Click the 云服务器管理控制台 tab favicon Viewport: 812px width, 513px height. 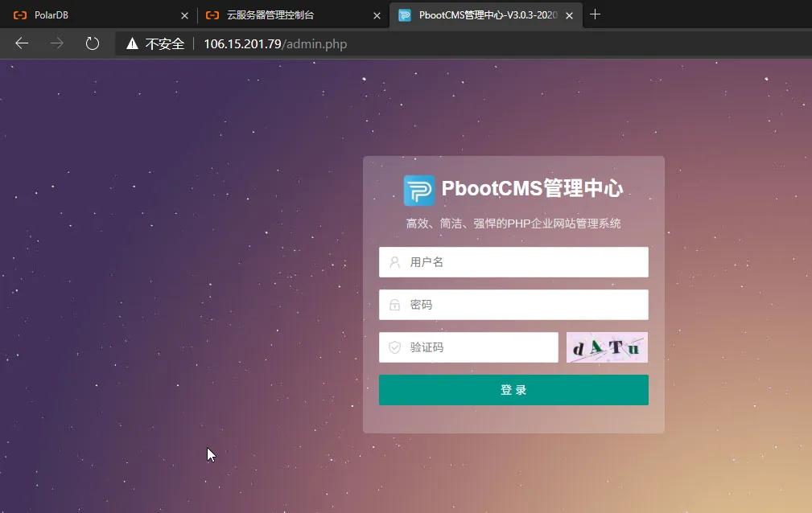click(x=212, y=14)
